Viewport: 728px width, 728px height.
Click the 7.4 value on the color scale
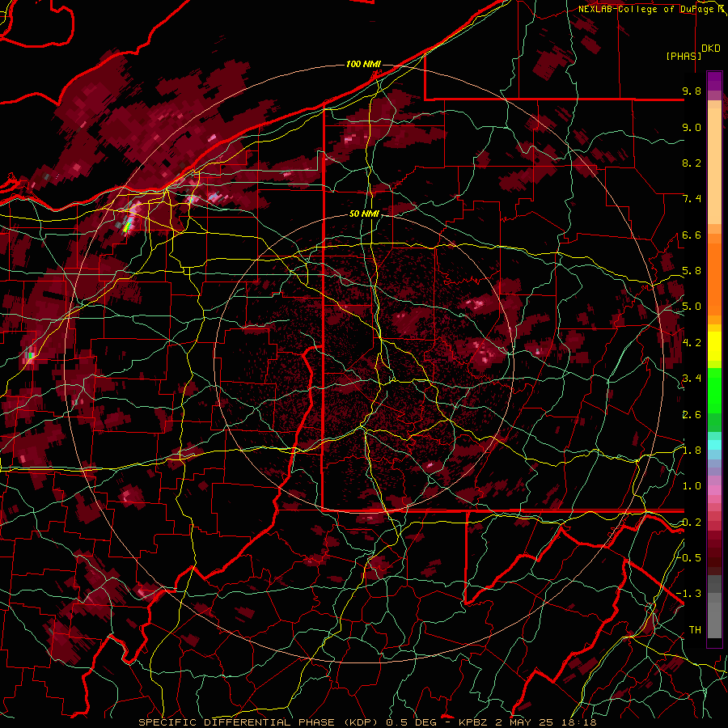692,199
